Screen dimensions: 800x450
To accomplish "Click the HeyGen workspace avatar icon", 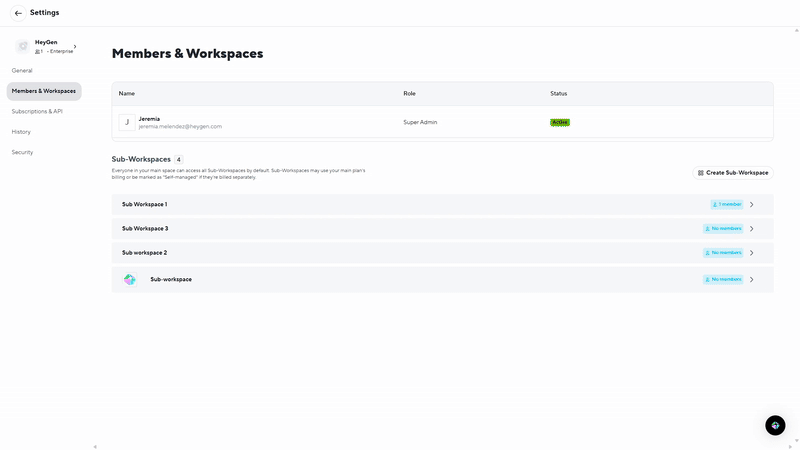I will tap(22, 46).
